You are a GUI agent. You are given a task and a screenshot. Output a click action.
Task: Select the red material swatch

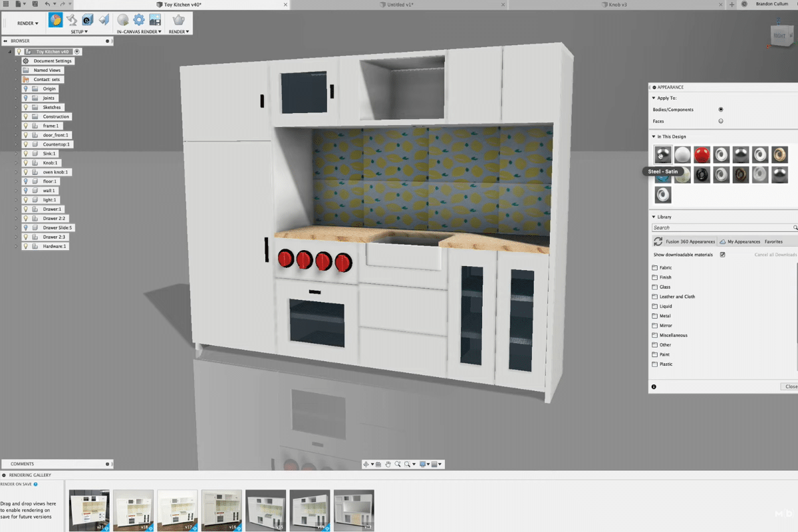702,155
